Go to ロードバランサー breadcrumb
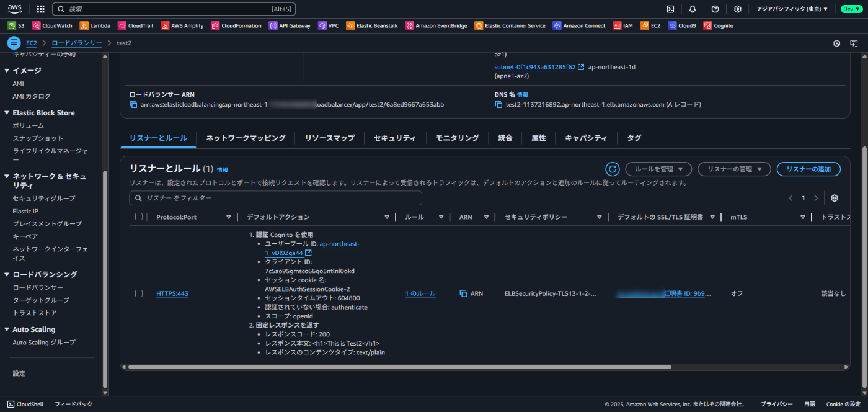Screen dimensions: 868x412 point(77,43)
